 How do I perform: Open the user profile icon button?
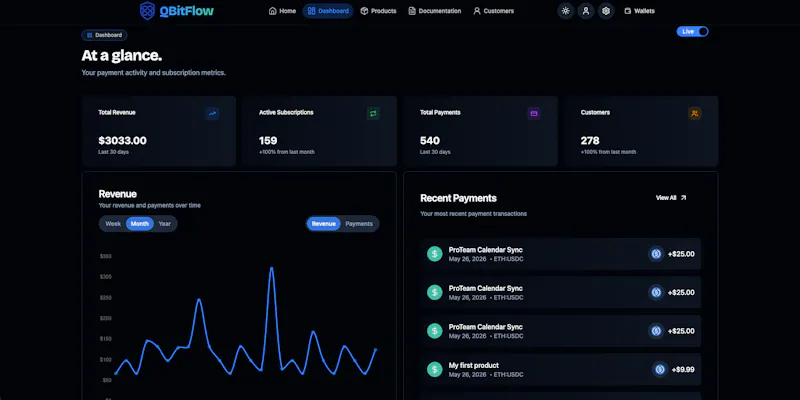586,11
